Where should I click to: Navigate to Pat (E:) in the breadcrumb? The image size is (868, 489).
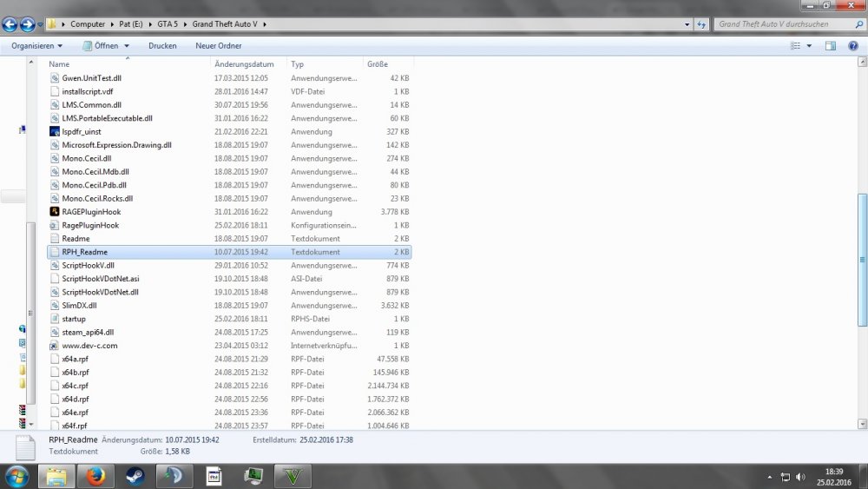(x=131, y=24)
